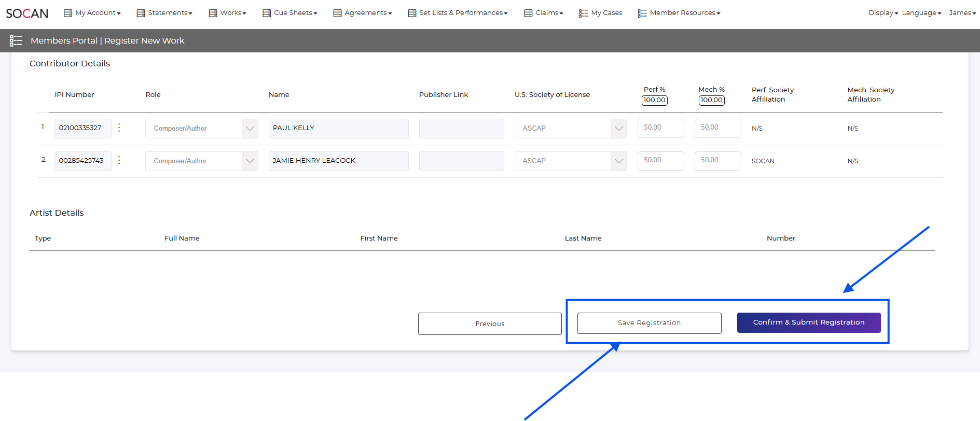980x421 pixels.
Task: Click the My Cases list icon
Action: click(x=583, y=13)
